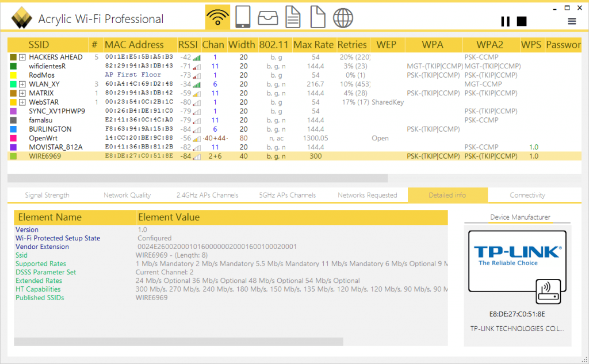Viewport: 589px width, 364px height.
Task: Click the OpenWrt signal strength bars
Action: (x=197, y=139)
